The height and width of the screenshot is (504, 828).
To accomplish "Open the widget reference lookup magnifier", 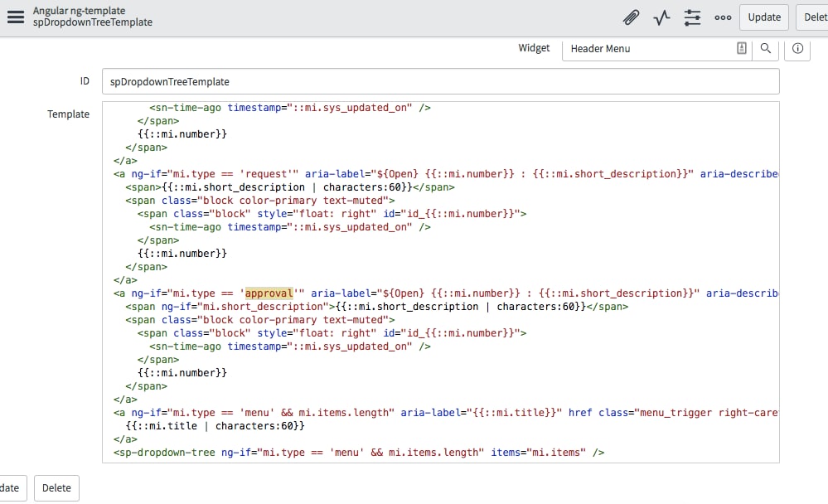I will tap(765, 49).
